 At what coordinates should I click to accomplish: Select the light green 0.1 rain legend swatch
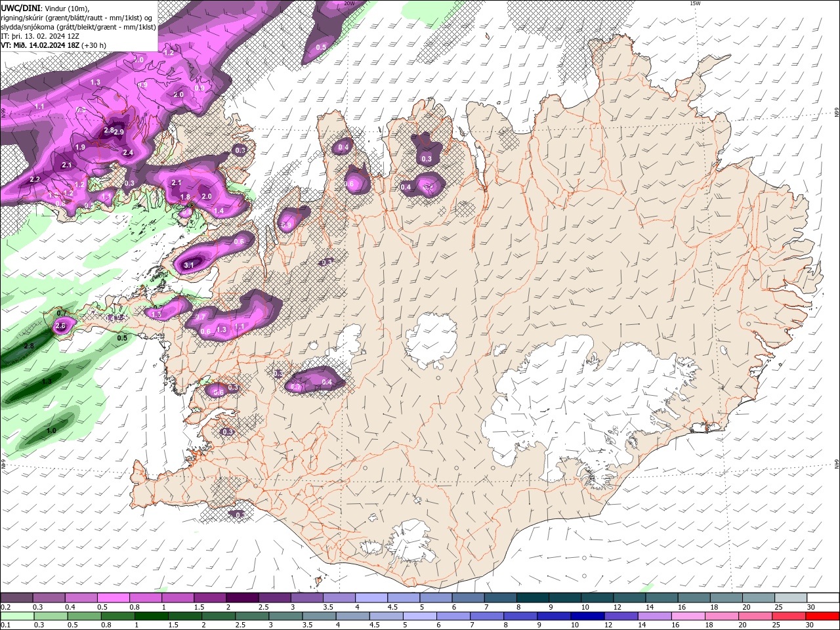tap(16, 616)
